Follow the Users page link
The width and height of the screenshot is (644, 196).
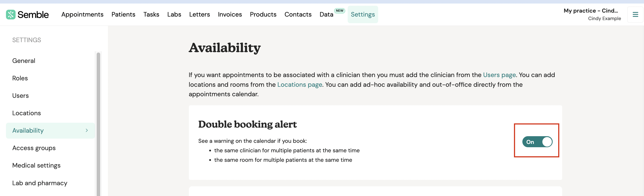(499, 75)
